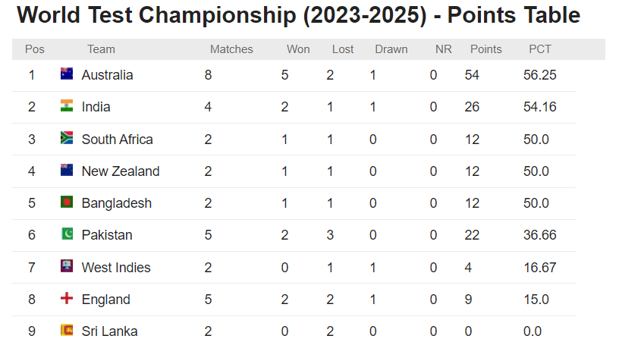The width and height of the screenshot is (619, 364).
Task: Select the Pakistan team name
Action: click(x=107, y=235)
